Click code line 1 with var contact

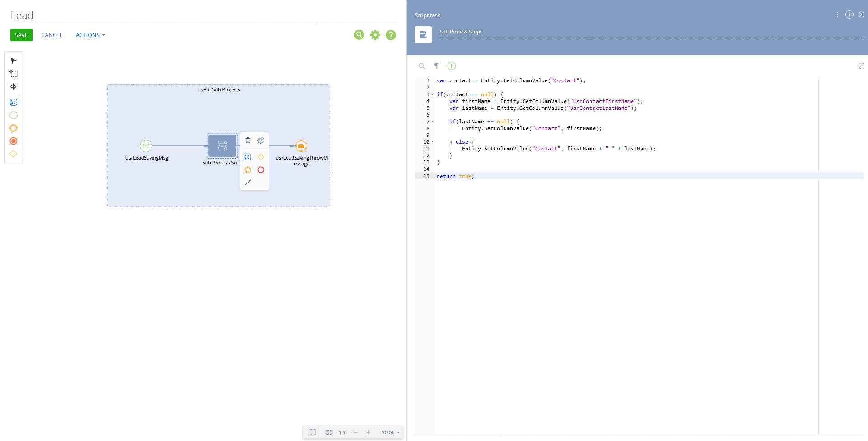(511, 80)
